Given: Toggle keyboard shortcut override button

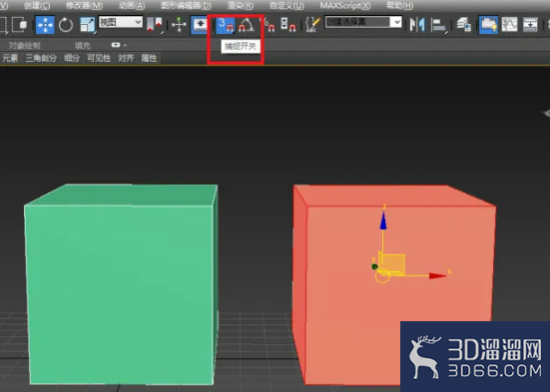Looking at the screenshot, I should coord(200,25).
